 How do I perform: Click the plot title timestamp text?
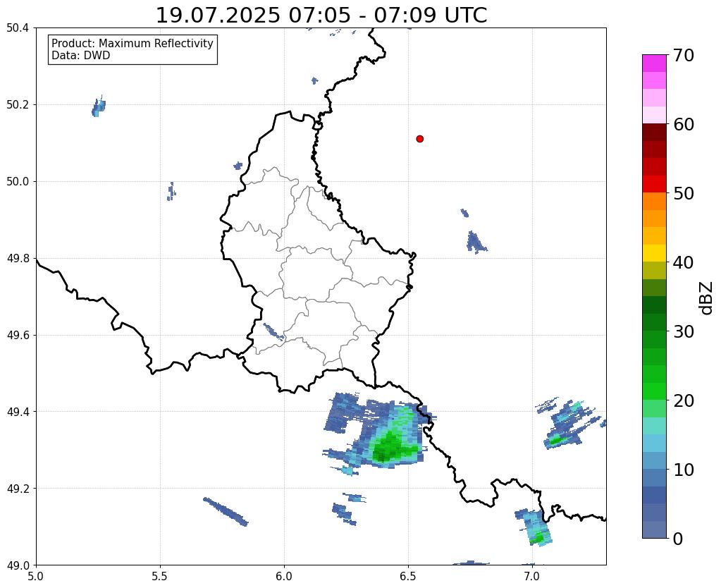[321, 16]
